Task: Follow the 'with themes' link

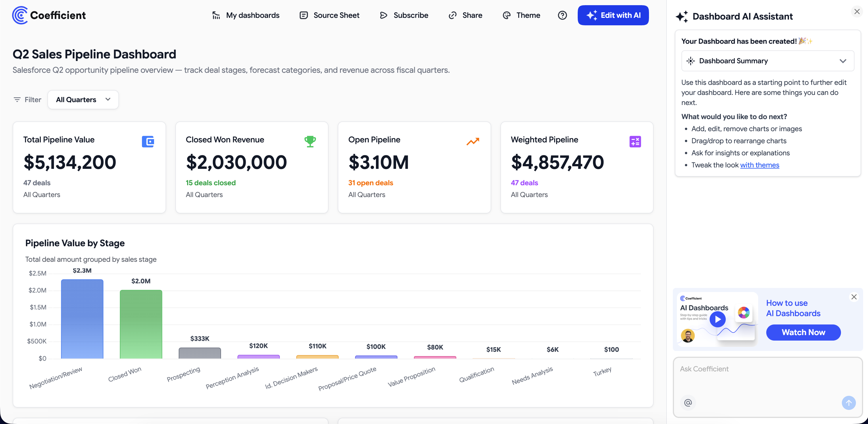Action: coord(759,165)
